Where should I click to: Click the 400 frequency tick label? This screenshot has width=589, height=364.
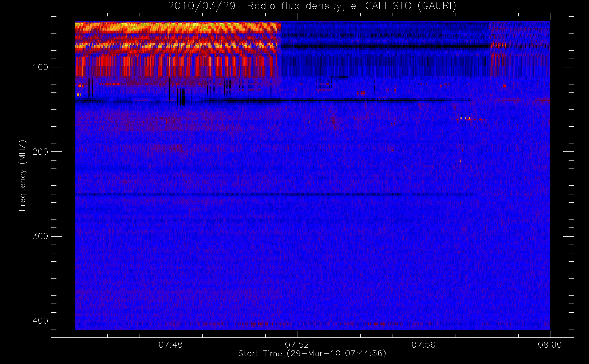coord(40,321)
